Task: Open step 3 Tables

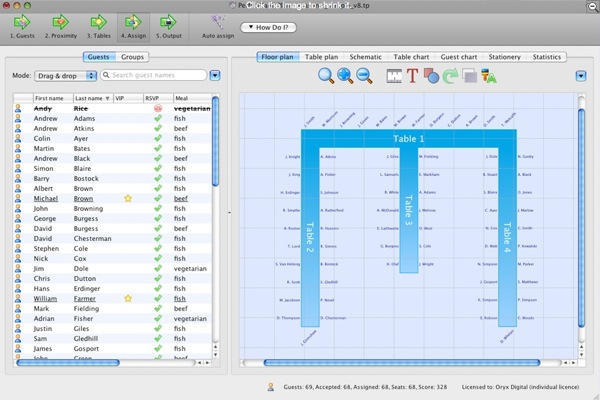Action: tap(97, 25)
